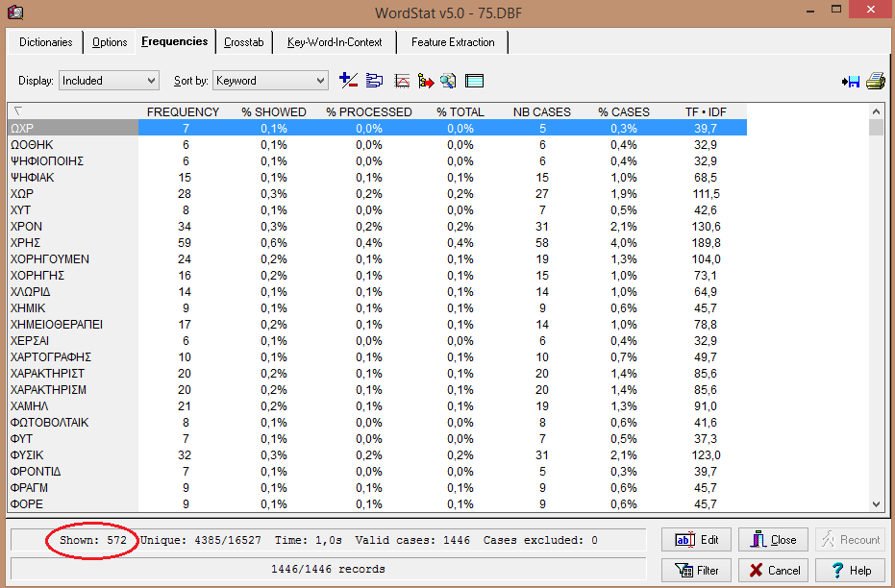Screen dimensions: 895x588
Task: Click the NB CASES column header
Action: pyautogui.click(x=541, y=111)
